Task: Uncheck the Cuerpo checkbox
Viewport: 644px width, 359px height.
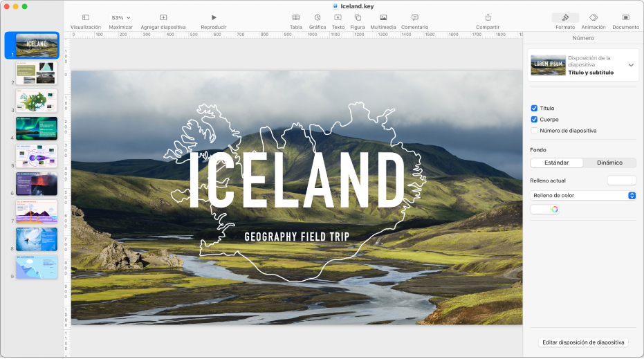Action: 534,120
